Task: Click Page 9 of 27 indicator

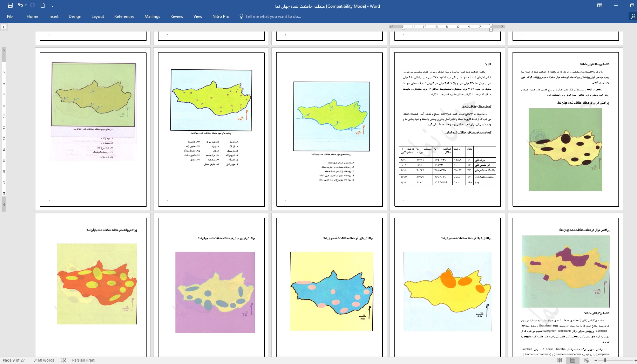Action: pos(14,360)
